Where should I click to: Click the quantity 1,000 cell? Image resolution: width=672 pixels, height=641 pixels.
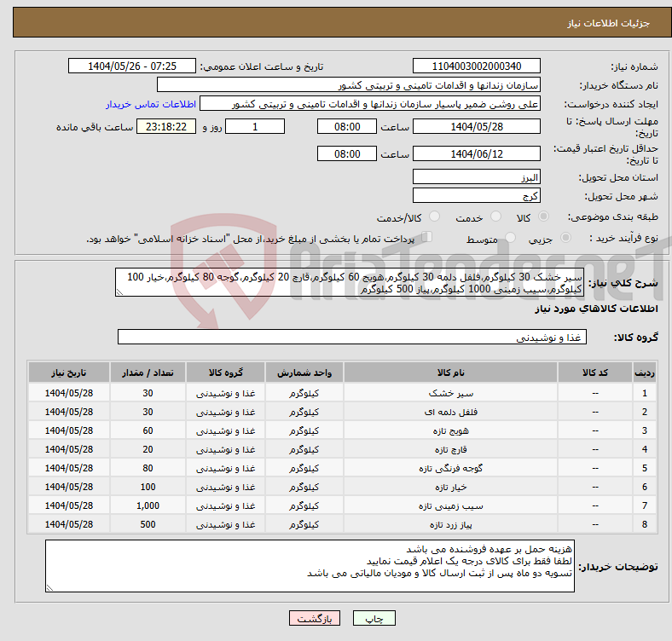pos(148,505)
